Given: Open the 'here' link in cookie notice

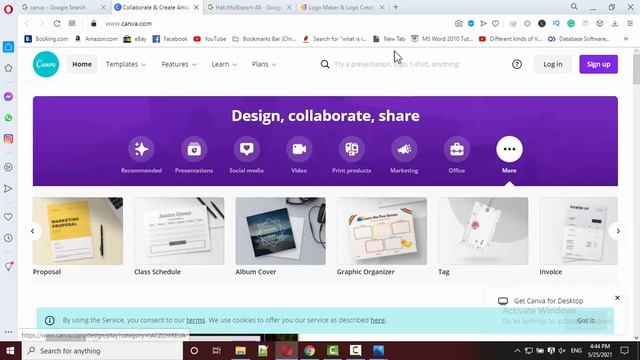Looking at the screenshot, I should [x=378, y=320].
